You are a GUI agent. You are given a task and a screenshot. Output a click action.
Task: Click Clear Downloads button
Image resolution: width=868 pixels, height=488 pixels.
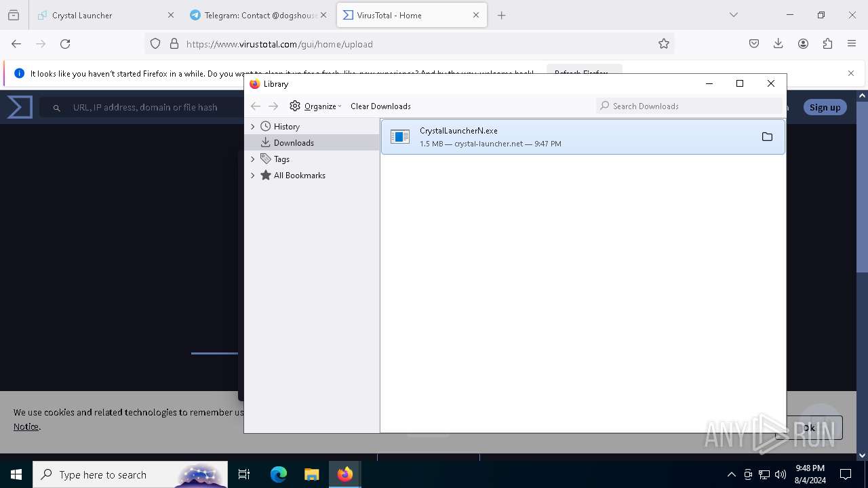coord(380,106)
